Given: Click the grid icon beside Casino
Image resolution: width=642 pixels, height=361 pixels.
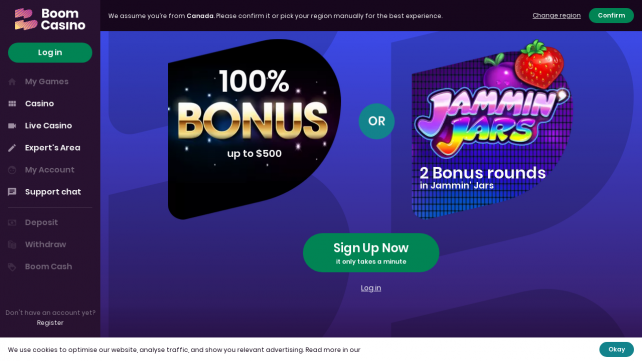Looking at the screenshot, I should [x=12, y=104].
